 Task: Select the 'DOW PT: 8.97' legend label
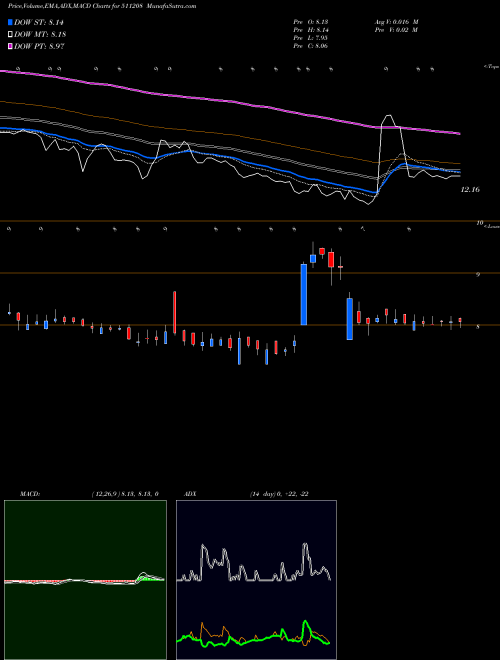coord(39,46)
